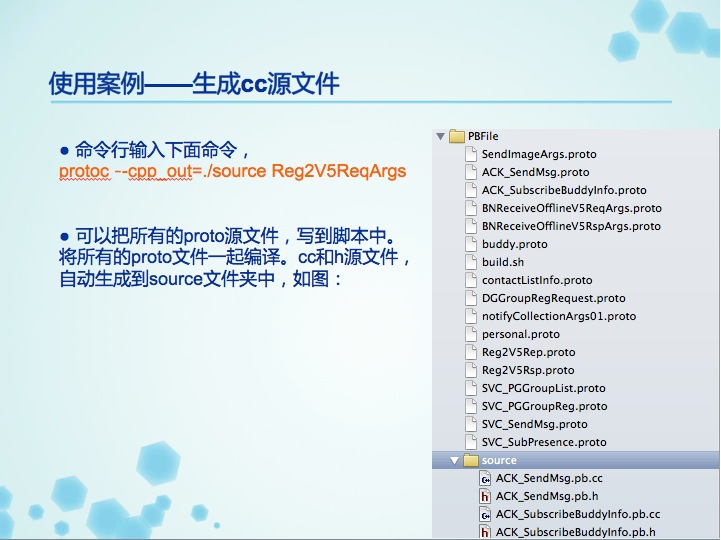Click the bullet line 命令行输入下面命令
The image size is (721, 540).
tap(161, 150)
